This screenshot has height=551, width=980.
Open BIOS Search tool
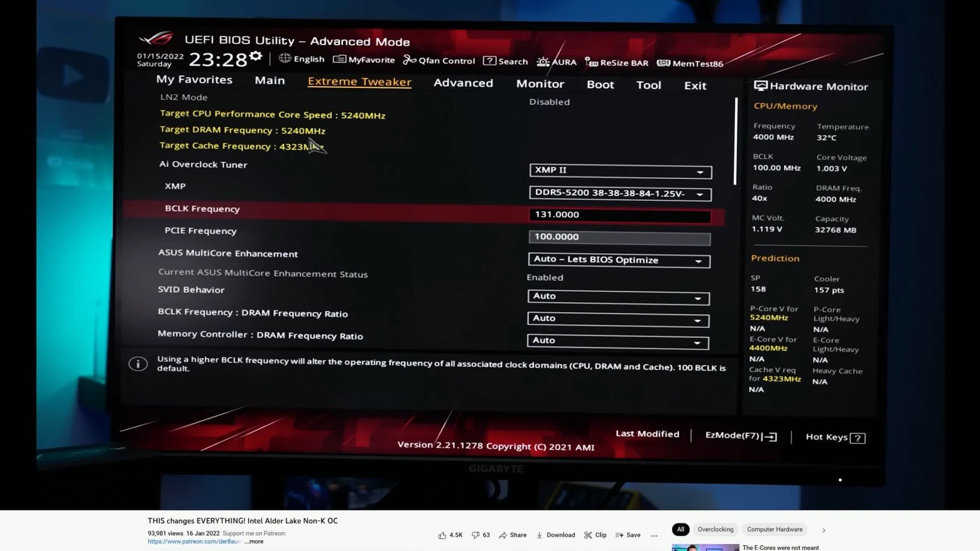click(505, 61)
